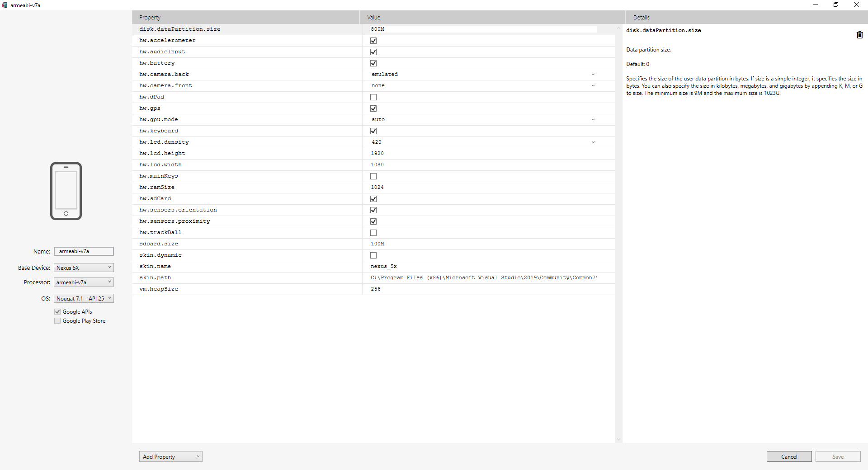
Task: Click the Value column header
Action: tap(493, 17)
